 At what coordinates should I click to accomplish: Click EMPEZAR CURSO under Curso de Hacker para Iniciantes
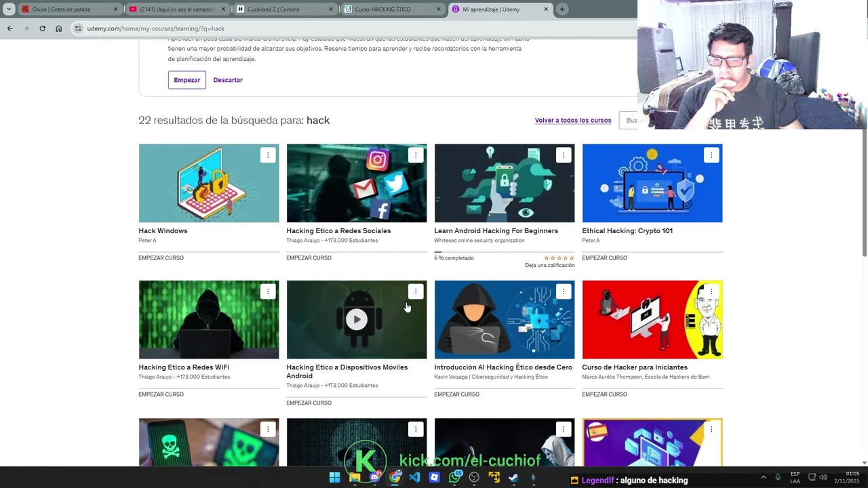click(604, 394)
